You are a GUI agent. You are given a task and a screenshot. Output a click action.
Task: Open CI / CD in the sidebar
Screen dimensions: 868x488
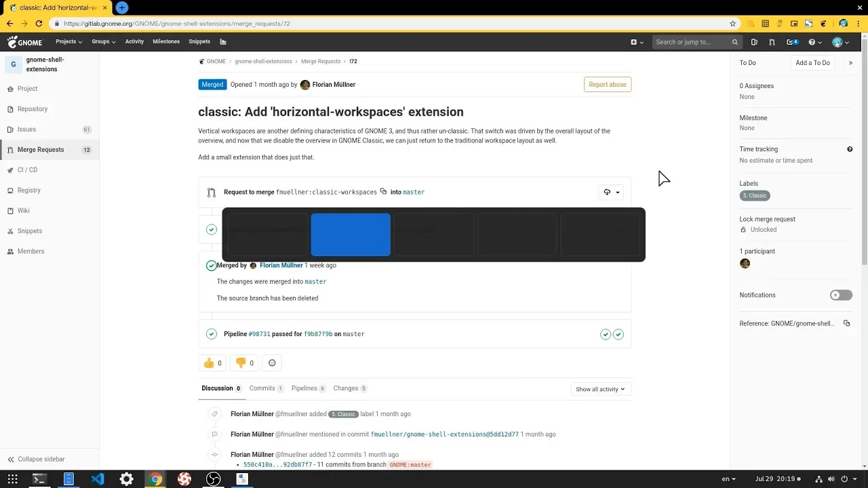(x=50, y=170)
